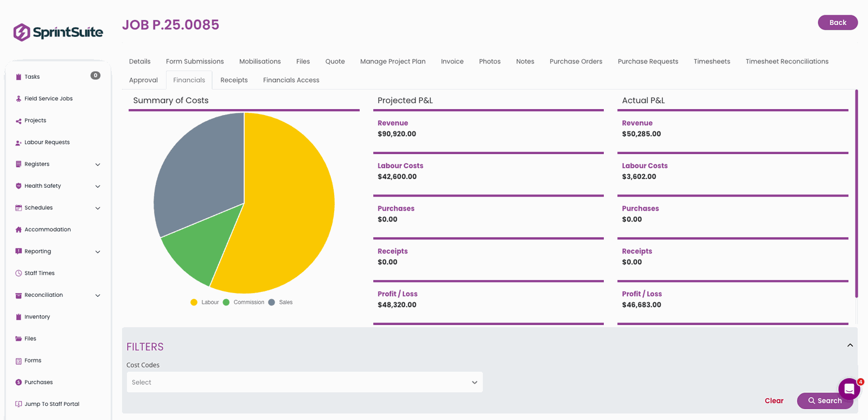Click the purple vertical scrollbar
The width and height of the screenshot is (868, 420).
857,193
